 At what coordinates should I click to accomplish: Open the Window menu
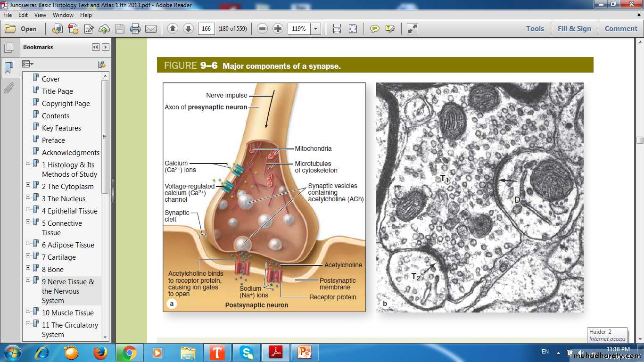click(63, 15)
